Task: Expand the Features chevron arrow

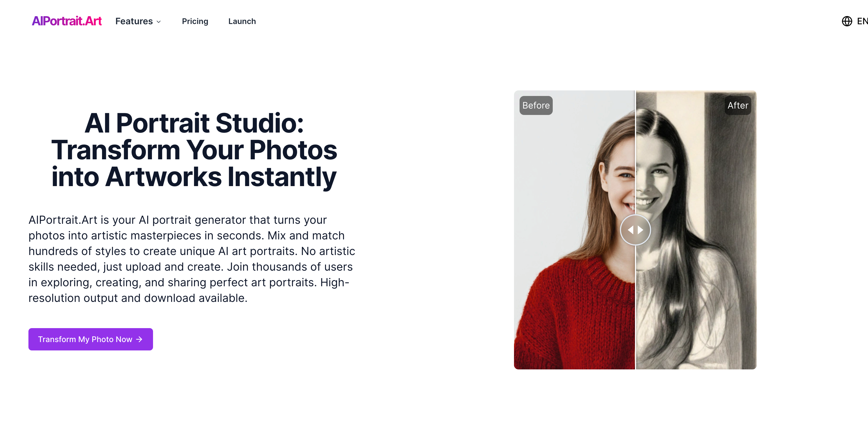Action: [159, 22]
